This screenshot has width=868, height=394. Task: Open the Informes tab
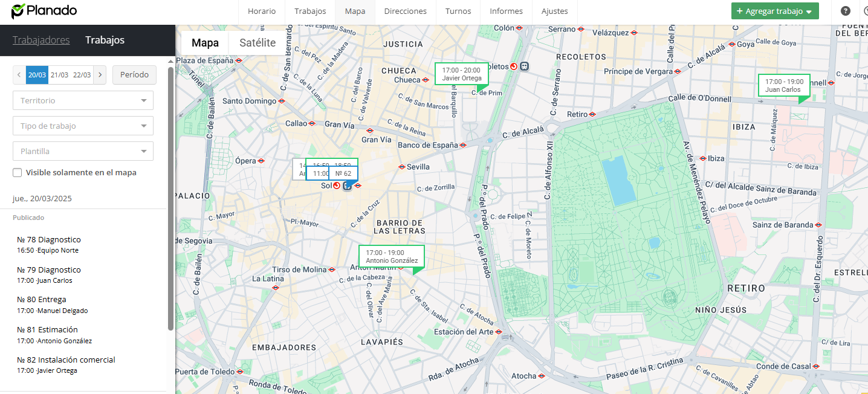507,11
